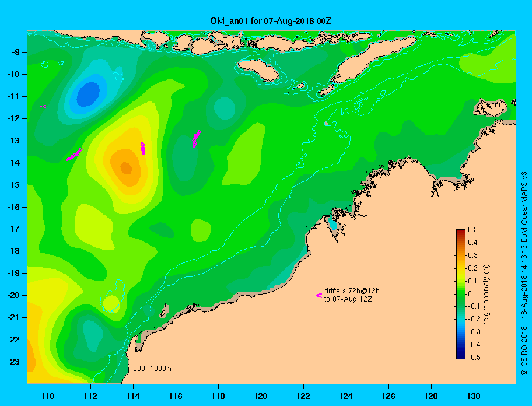532x406 pixels.
Task: Click the latitude axis label -18
Action: 13,251
